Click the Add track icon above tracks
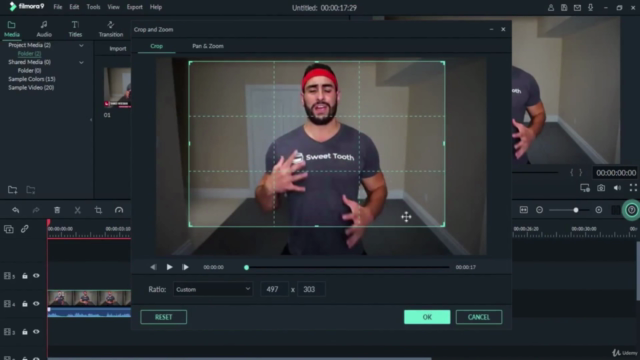 click(x=9, y=229)
